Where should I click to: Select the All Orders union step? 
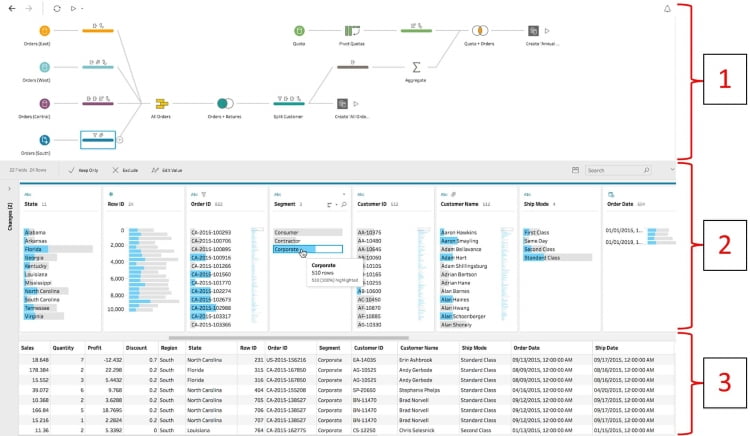(162, 103)
